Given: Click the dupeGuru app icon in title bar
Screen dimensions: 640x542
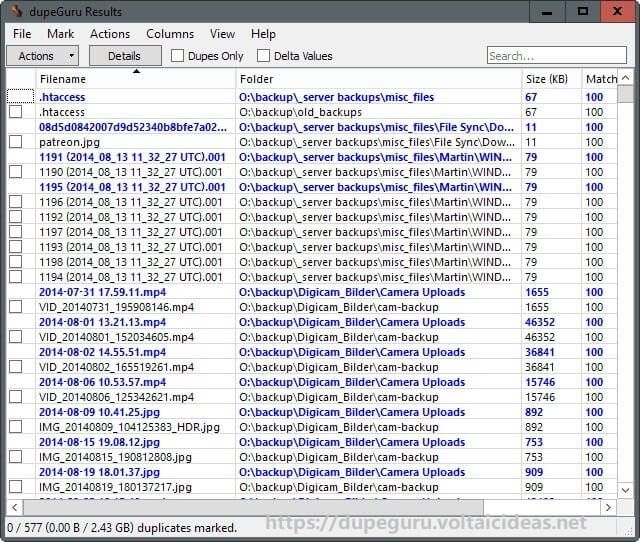Looking at the screenshot, I should (x=16, y=11).
